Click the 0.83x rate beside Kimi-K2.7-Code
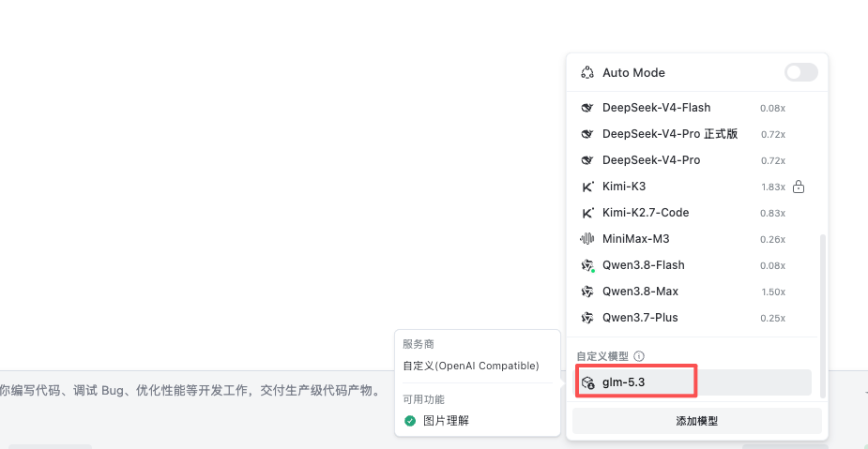Viewport: 868px width, 449px height. pos(773,214)
